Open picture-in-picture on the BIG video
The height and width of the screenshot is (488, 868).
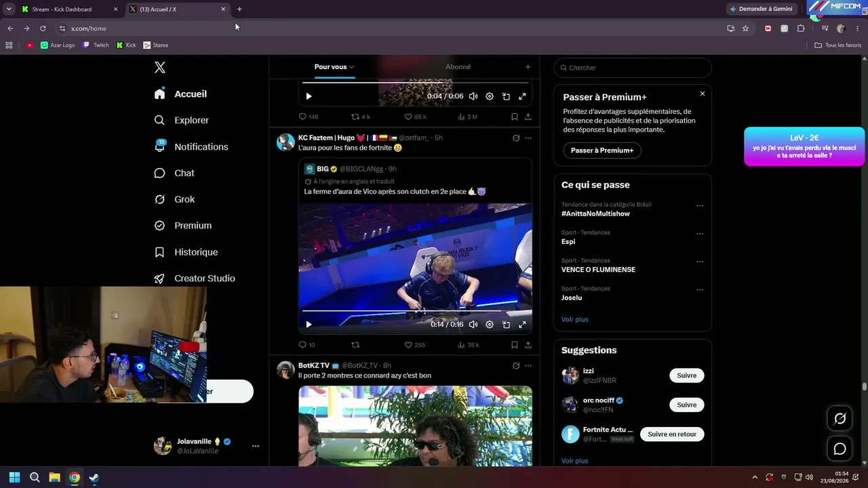coord(506,325)
